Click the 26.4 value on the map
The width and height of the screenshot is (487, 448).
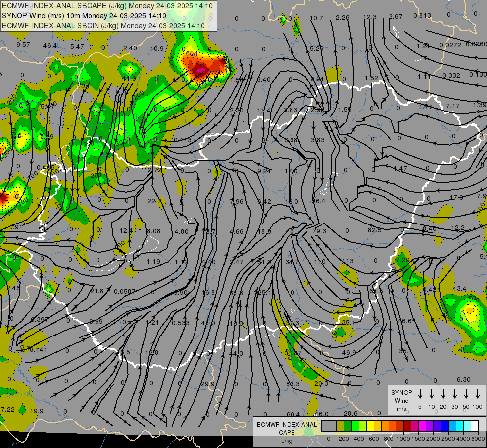tap(319, 201)
